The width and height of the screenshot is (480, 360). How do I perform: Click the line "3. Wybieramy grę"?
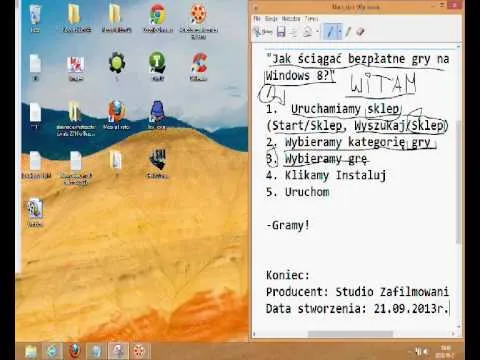(x=316, y=159)
